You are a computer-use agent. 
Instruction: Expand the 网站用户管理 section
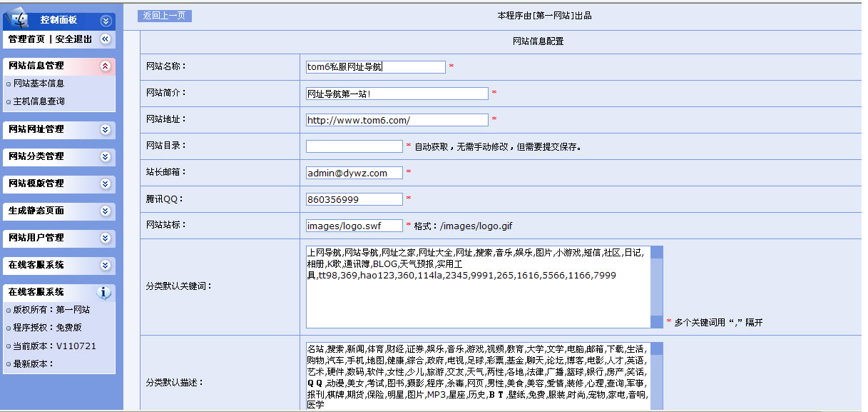106,238
